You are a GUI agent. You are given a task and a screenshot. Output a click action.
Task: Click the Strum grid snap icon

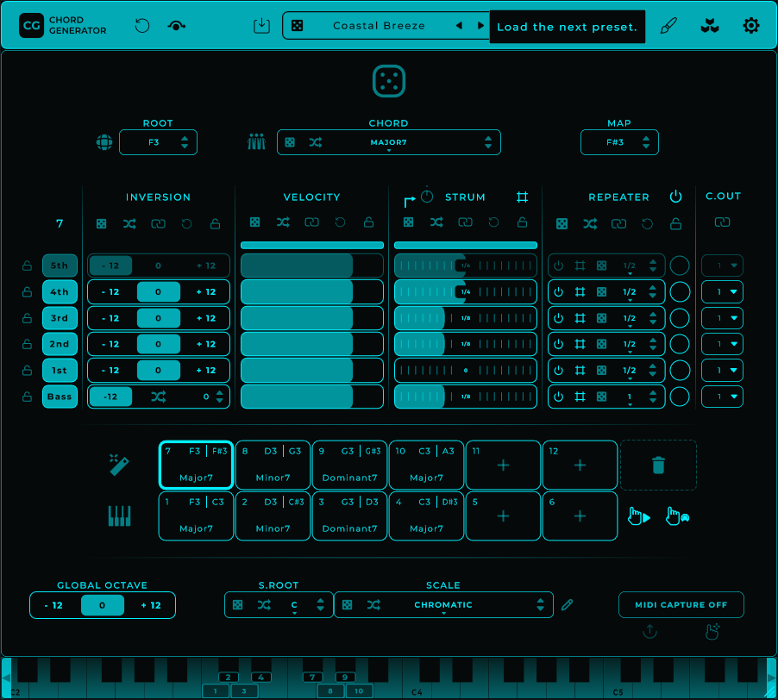522,197
